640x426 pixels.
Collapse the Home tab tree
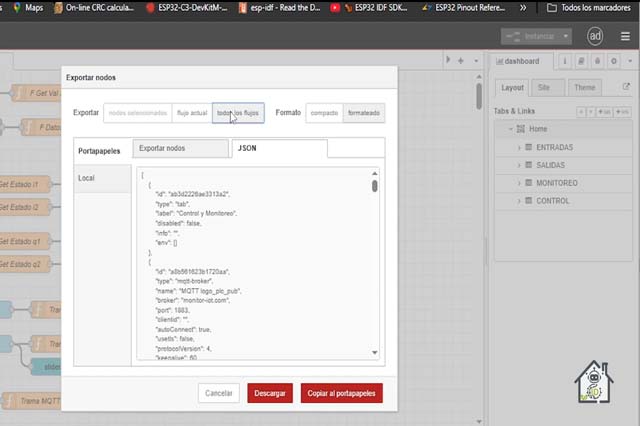(x=511, y=129)
